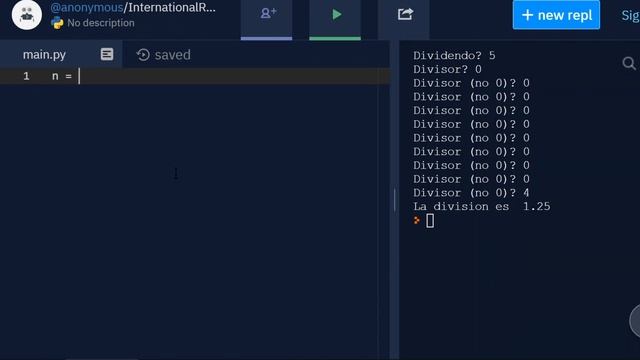This screenshot has width=640, height=360.
Task: Click the console prompt cursor
Action: click(430, 221)
